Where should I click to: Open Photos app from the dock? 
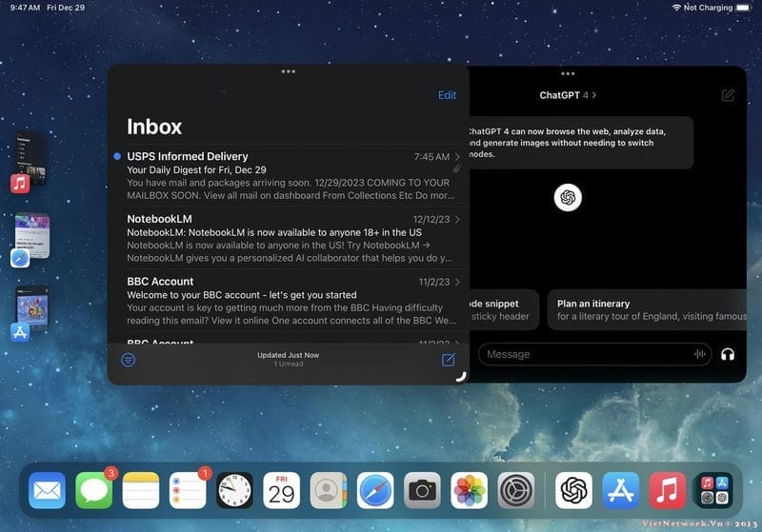(469, 490)
